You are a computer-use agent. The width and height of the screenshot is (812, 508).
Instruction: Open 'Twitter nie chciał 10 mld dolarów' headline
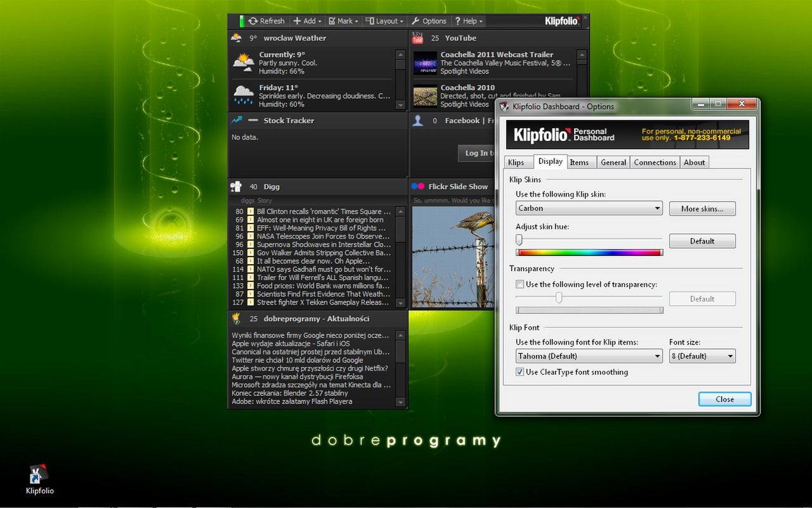click(298, 360)
